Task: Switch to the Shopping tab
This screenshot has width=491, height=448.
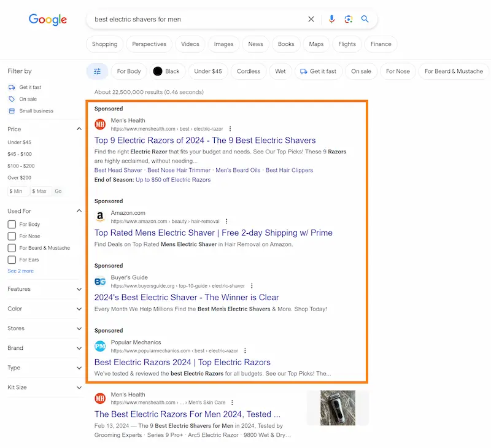Action: (104, 44)
